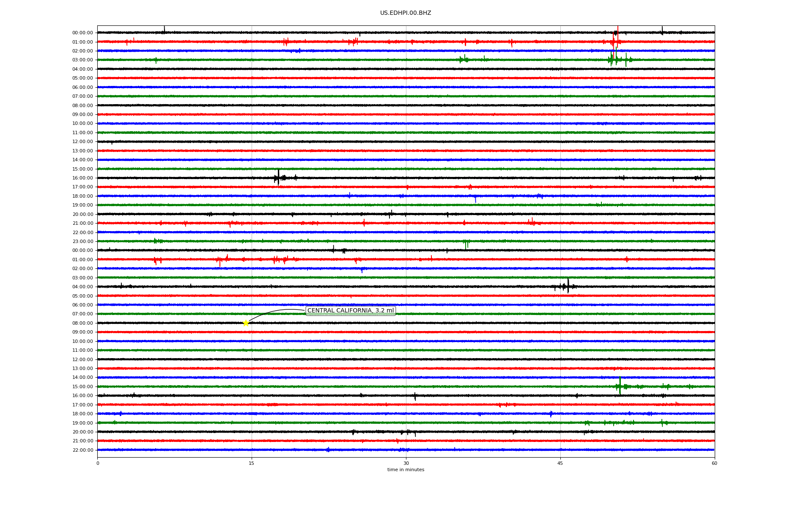Click the 0 tick on the x-axis
Screen dimensions: 812x508
(x=98, y=463)
